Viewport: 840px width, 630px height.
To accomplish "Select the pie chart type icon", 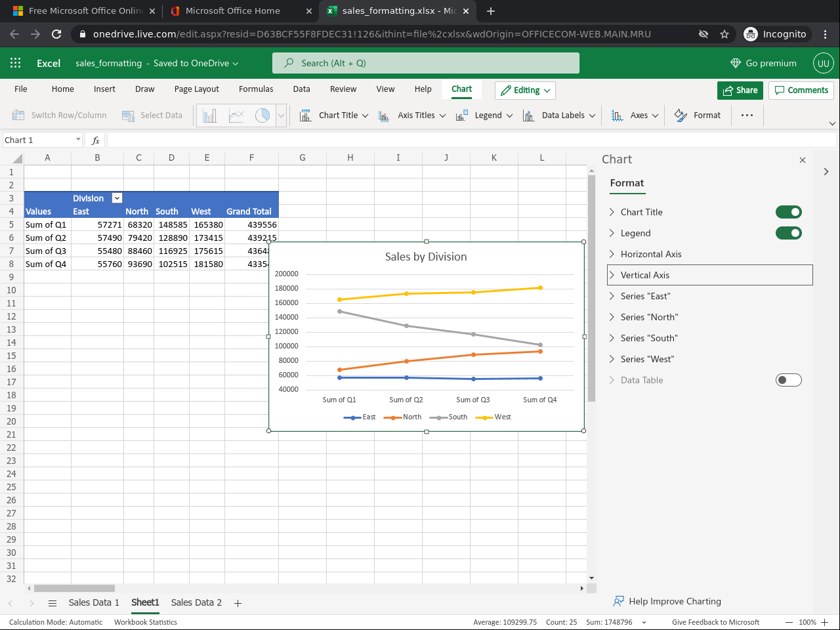I will 262,115.
